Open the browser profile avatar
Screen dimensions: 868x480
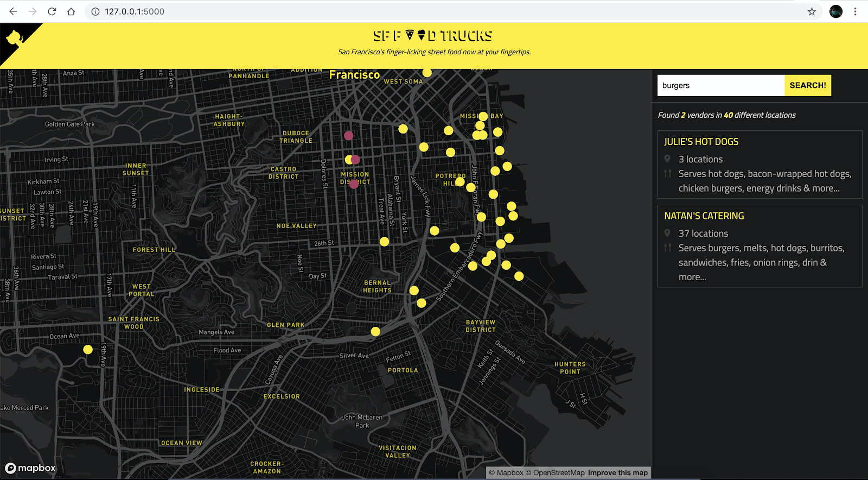[836, 11]
